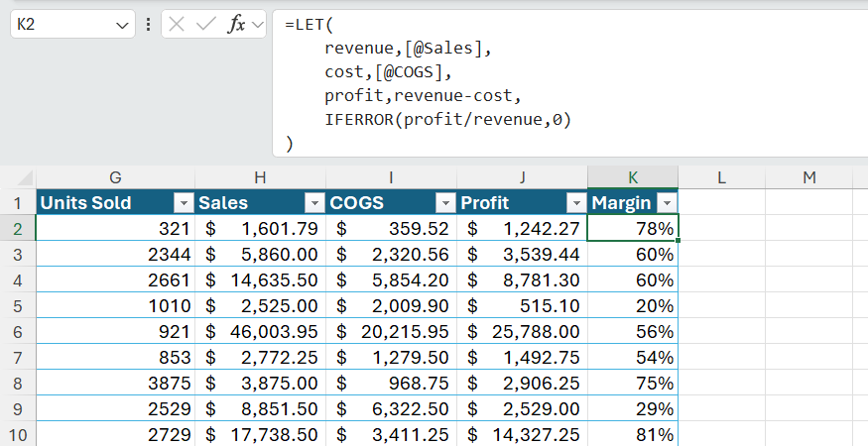
Task: Select Units Sold cell with 2344
Action: pyautogui.click(x=116, y=254)
